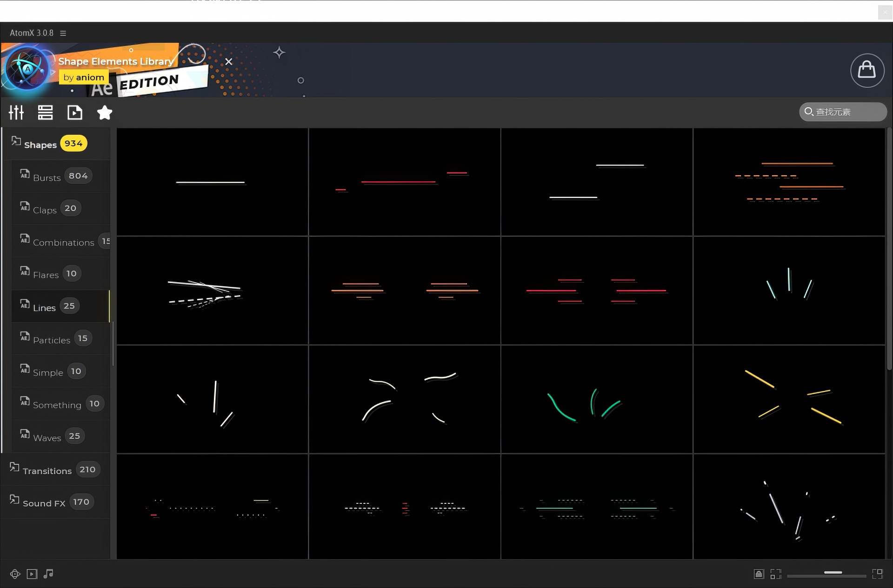Image resolution: width=893 pixels, height=588 pixels.
Task: Open the sliders settings panel
Action: coord(16,112)
